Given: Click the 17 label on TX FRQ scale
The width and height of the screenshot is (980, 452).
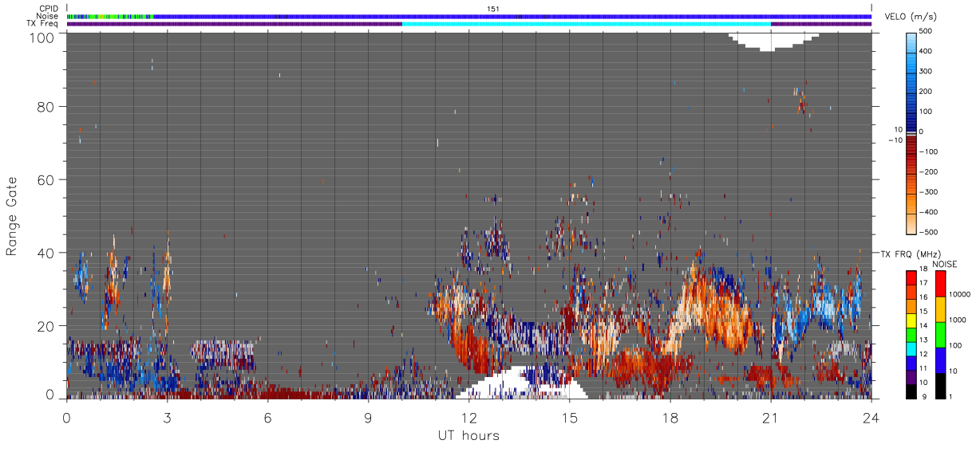Looking at the screenshot, I should [923, 283].
